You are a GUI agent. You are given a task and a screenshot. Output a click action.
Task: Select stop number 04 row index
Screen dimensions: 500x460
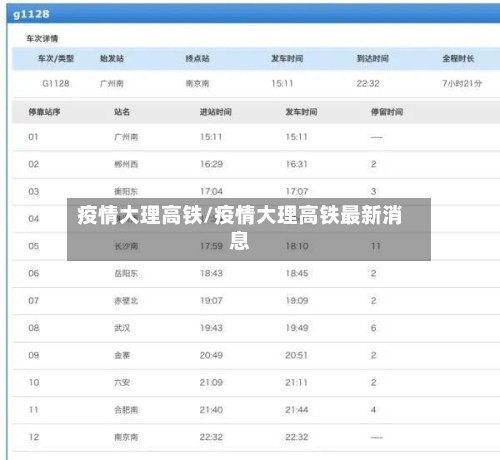point(34,219)
